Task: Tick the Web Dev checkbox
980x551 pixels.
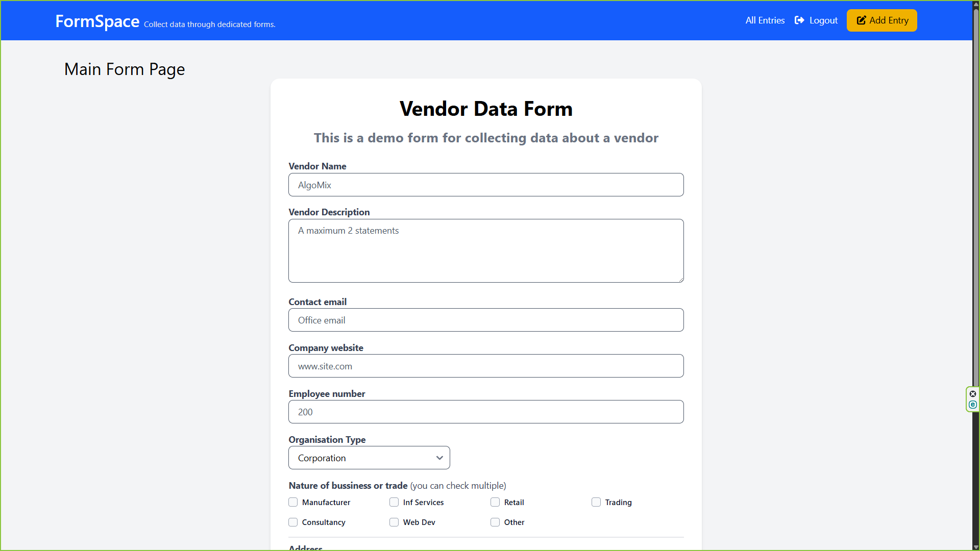Action: (x=394, y=522)
